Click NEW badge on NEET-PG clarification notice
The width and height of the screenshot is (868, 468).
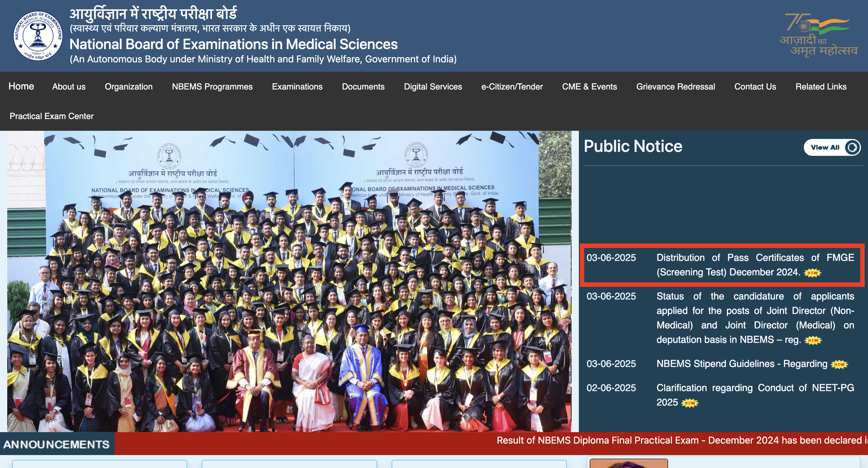690,403
